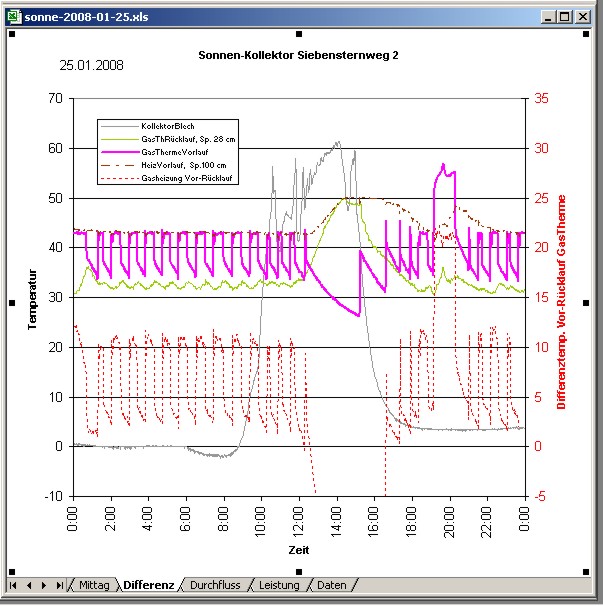Select the Differenztemp. Vor-Rücklauf GasTherme axis title
This screenshot has width=603, height=606.
(x=561, y=302)
